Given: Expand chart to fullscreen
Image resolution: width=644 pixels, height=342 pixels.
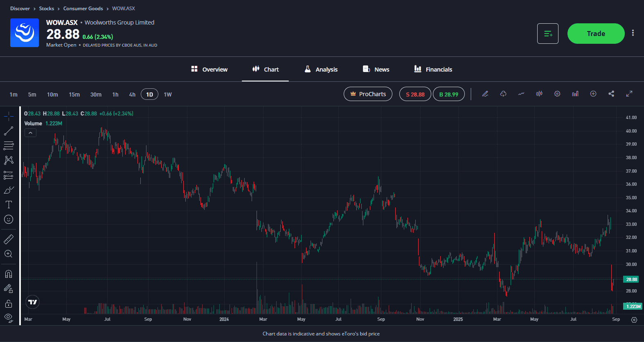Looking at the screenshot, I should (x=629, y=94).
